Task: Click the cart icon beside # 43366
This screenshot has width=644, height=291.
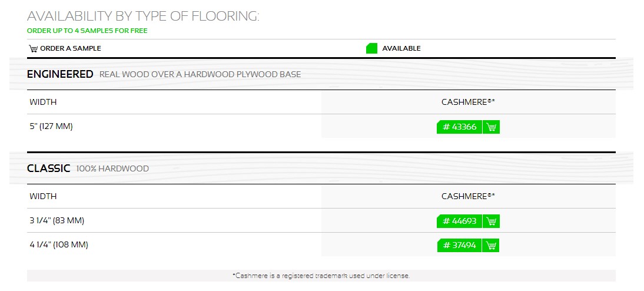Action: 491,127
